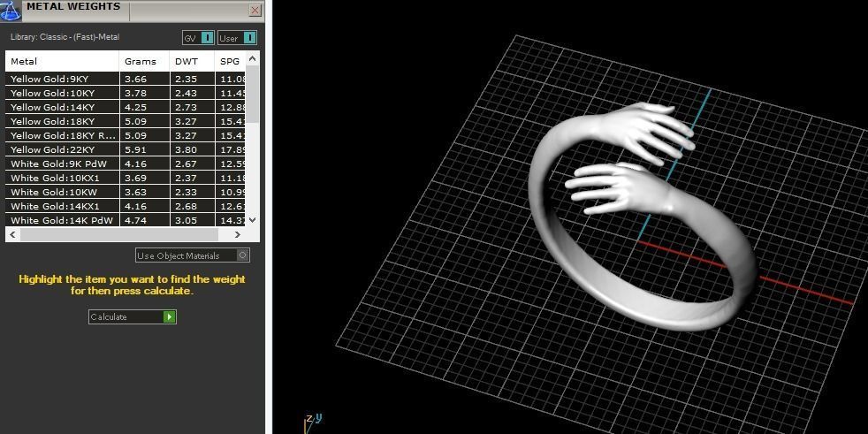Select the White Gold:14KX1 row

point(126,206)
